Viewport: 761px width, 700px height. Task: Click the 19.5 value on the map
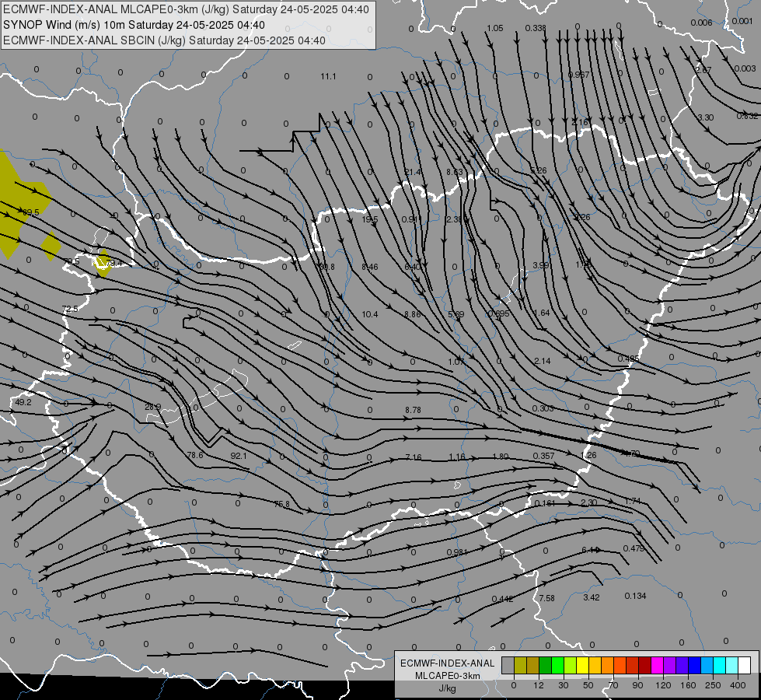click(x=370, y=219)
